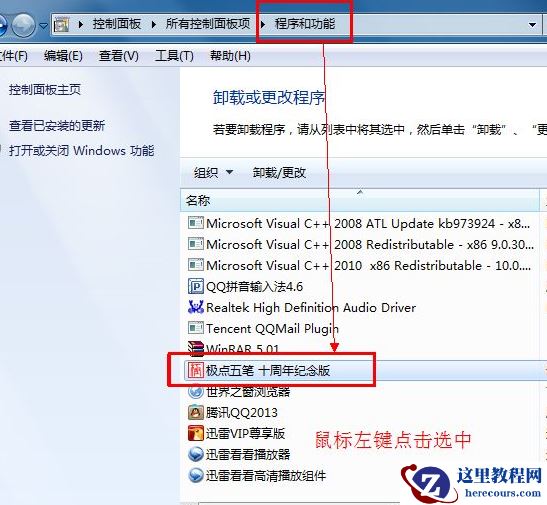Click the Visual C++ 2008 Redistributable icon

pos(196,244)
